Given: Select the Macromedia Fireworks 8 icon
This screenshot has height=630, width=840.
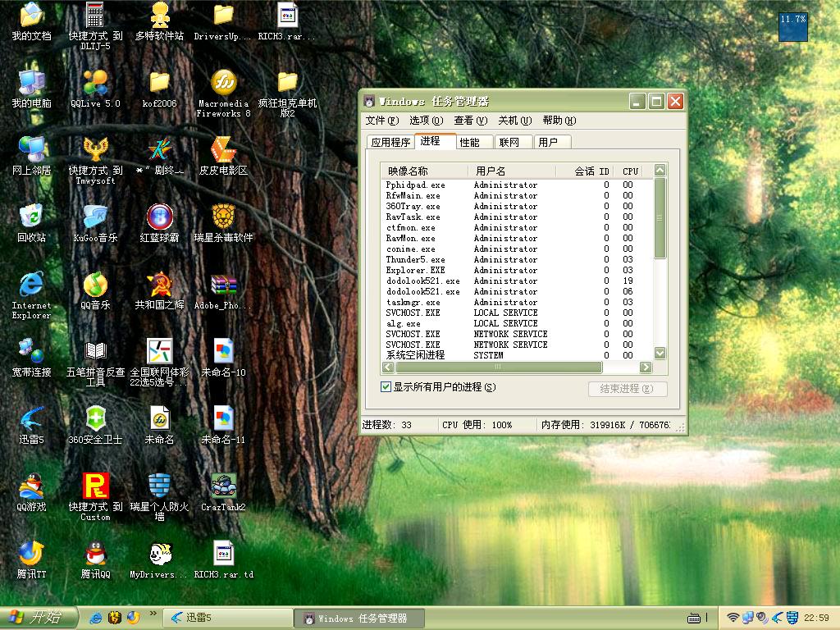Looking at the screenshot, I should [223, 83].
